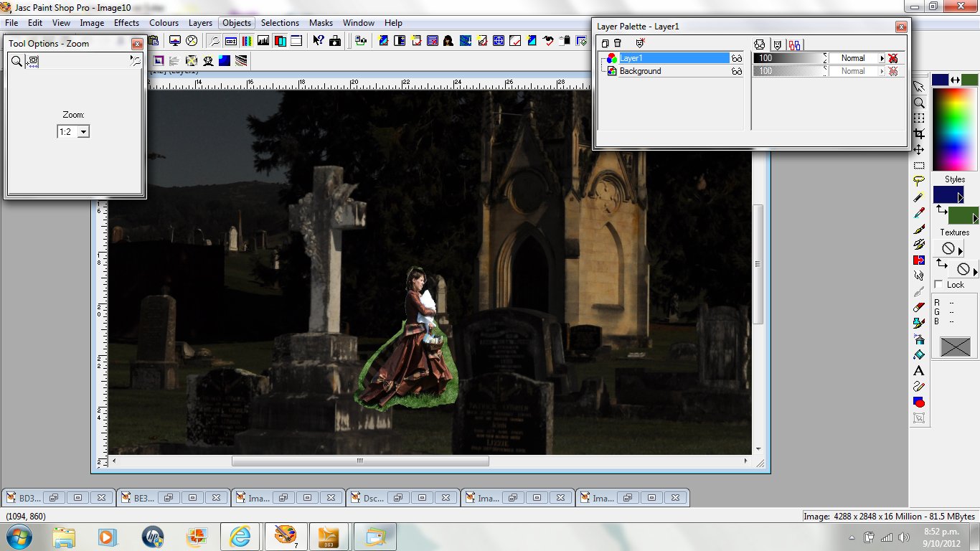Expand the background texture flyout arrow
Viewport: 980px width, 551px height.
(975, 270)
